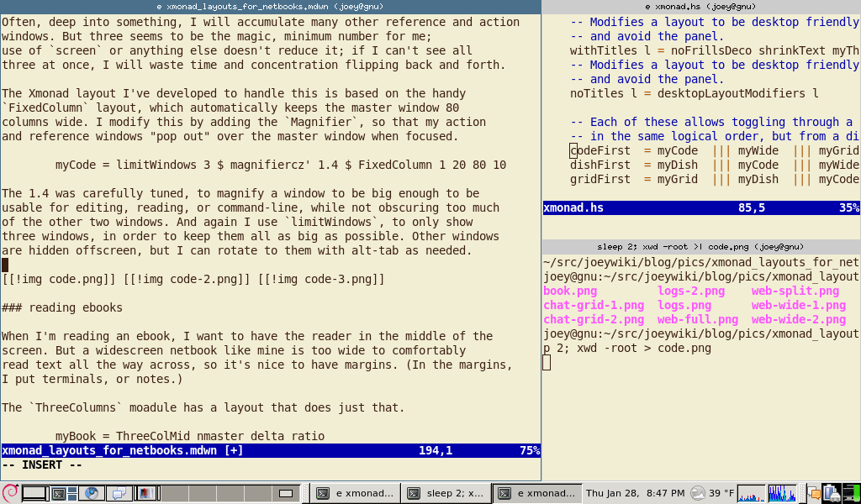This screenshot has height=504, width=861.
Task: Switch to workspace showing web browser icon
Action: [x=91, y=493]
